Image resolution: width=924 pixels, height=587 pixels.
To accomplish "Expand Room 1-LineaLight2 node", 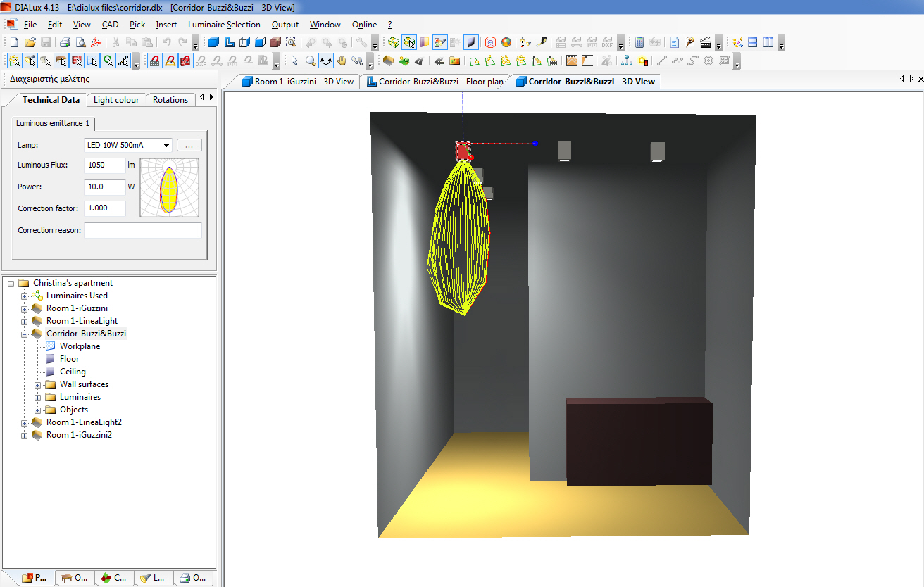I will [25, 422].
